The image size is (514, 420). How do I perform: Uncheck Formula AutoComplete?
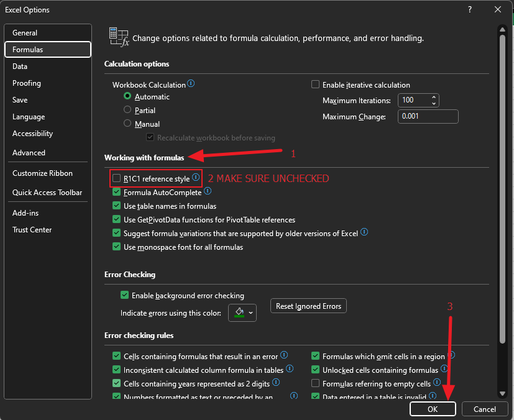click(116, 192)
